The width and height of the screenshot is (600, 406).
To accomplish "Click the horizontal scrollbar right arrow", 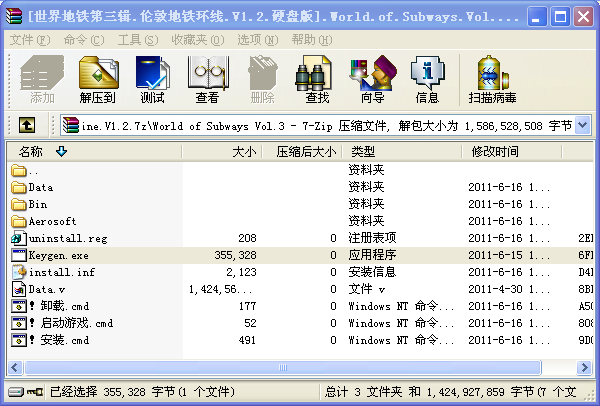I will [x=584, y=367].
